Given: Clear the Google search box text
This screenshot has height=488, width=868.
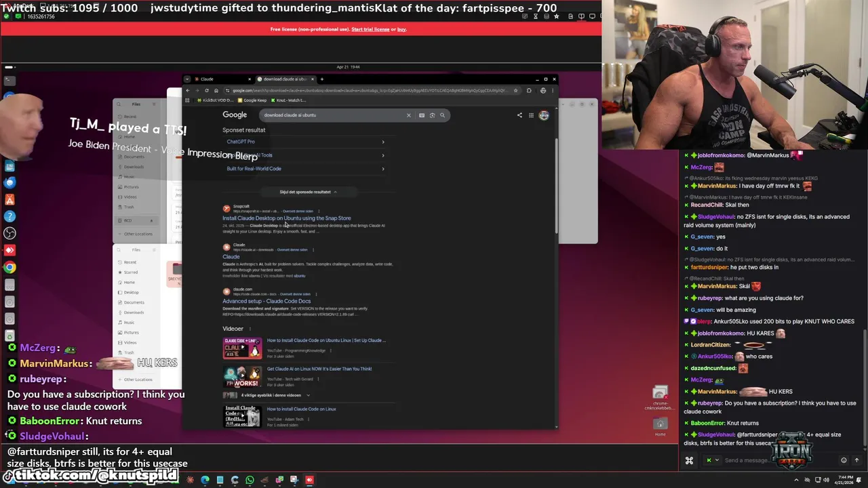Looking at the screenshot, I should click(408, 115).
